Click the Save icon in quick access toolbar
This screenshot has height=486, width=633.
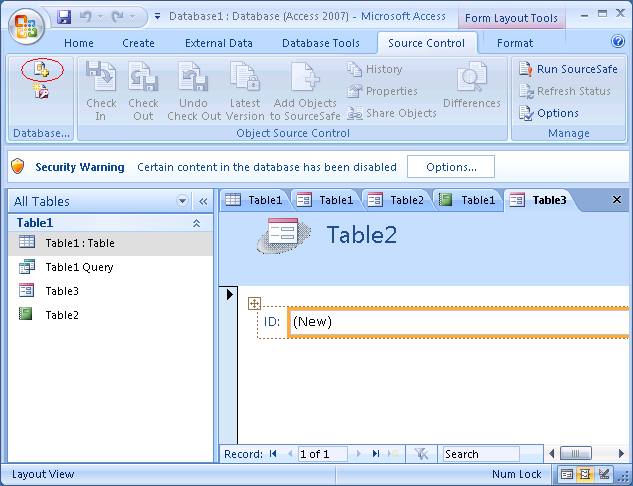(x=64, y=17)
